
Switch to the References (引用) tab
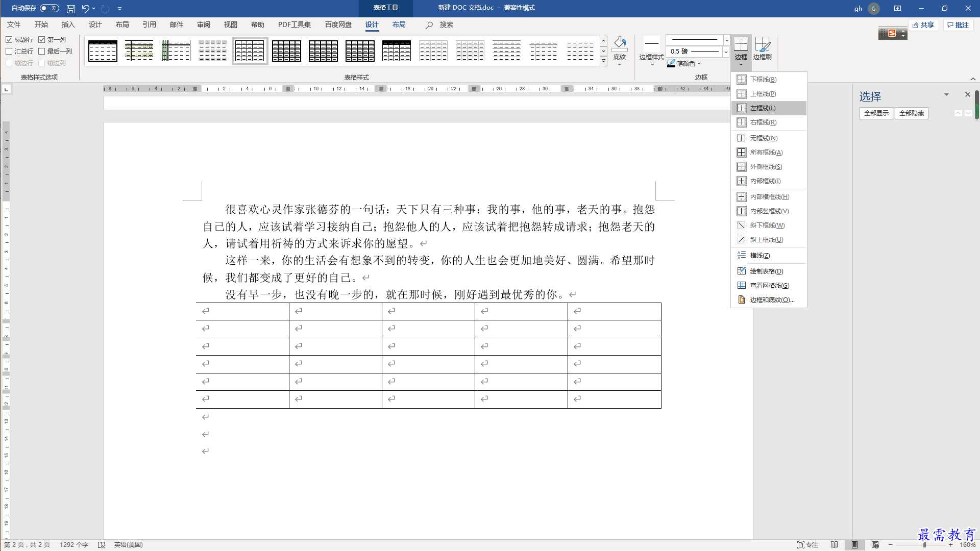coord(149,24)
